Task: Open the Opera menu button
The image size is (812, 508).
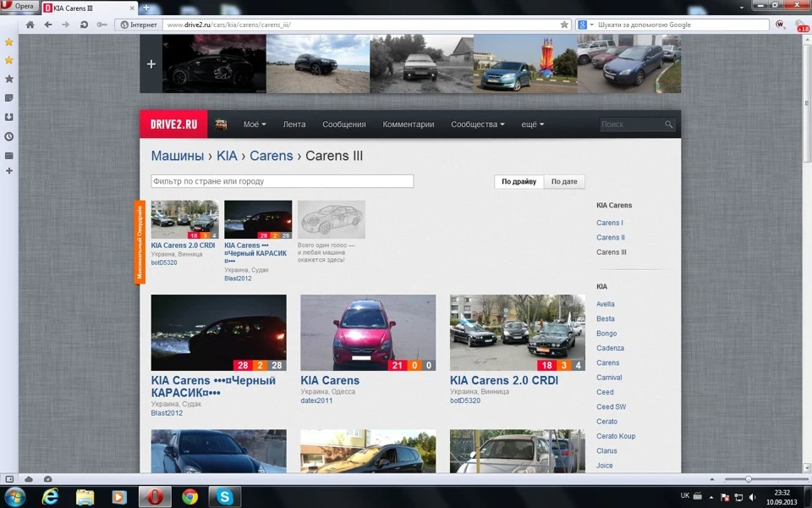Action: pyautogui.click(x=19, y=6)
